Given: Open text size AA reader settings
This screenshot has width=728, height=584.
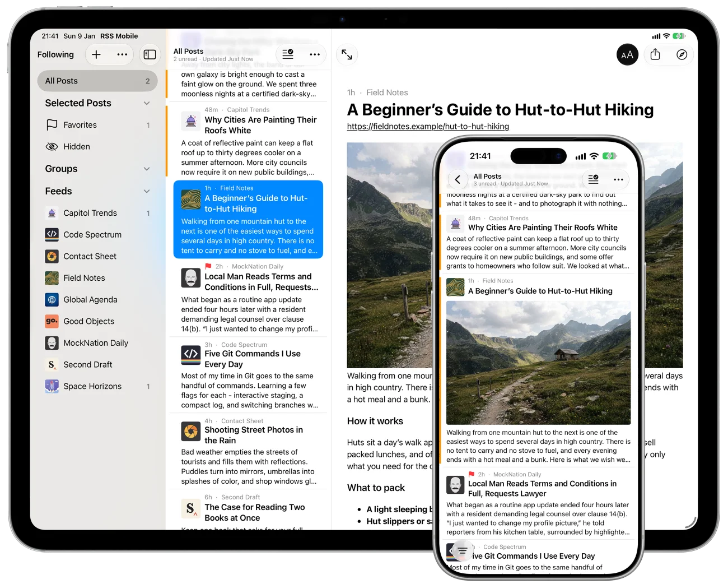Looking at the screenshot, I should tap(627, 54).
